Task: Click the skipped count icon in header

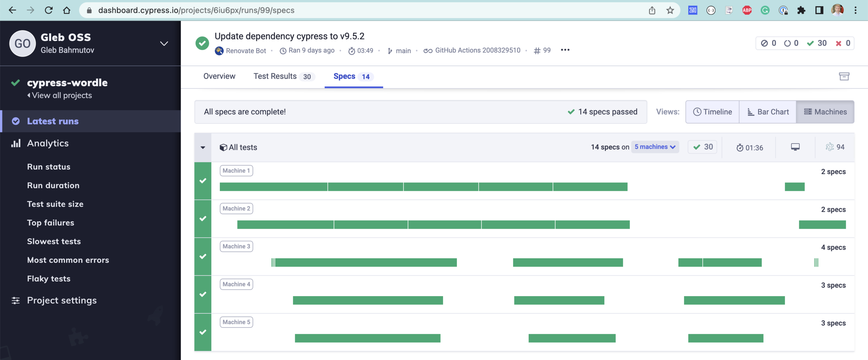Action: click(764, 43)
